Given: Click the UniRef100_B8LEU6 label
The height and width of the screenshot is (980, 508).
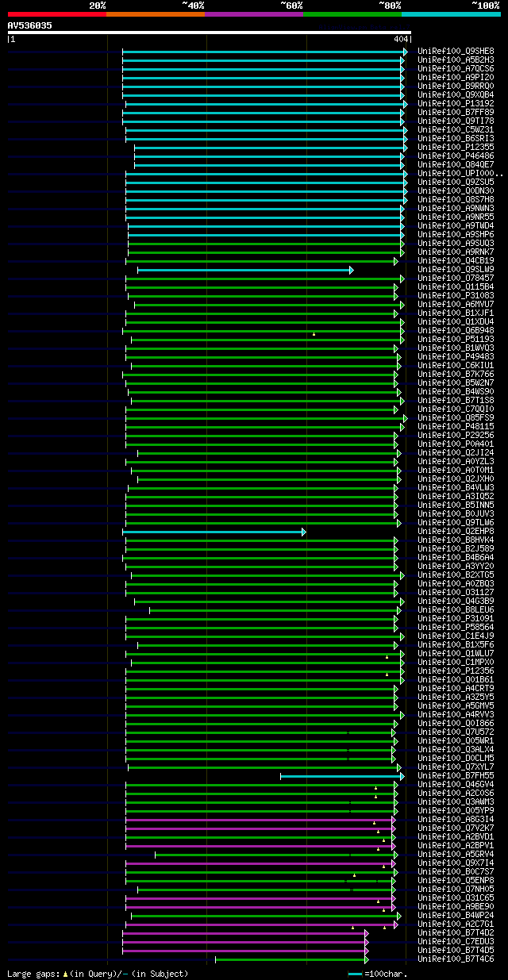Looking at the screenshot, I should tap(456, 609).
